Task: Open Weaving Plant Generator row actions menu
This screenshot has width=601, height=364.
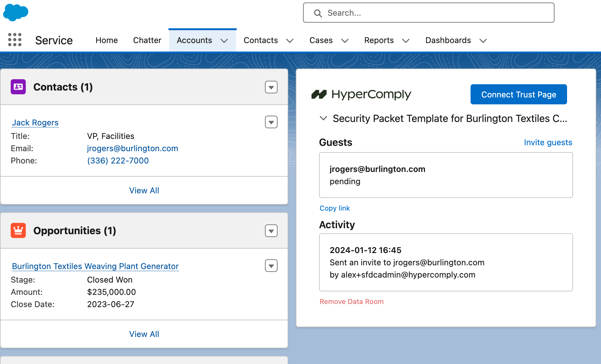Action: click(x=271, y=266)
